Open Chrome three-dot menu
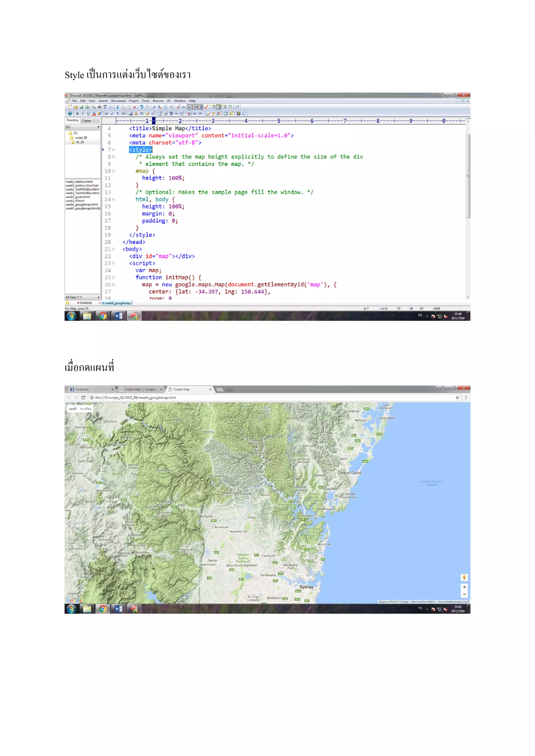 466,398
